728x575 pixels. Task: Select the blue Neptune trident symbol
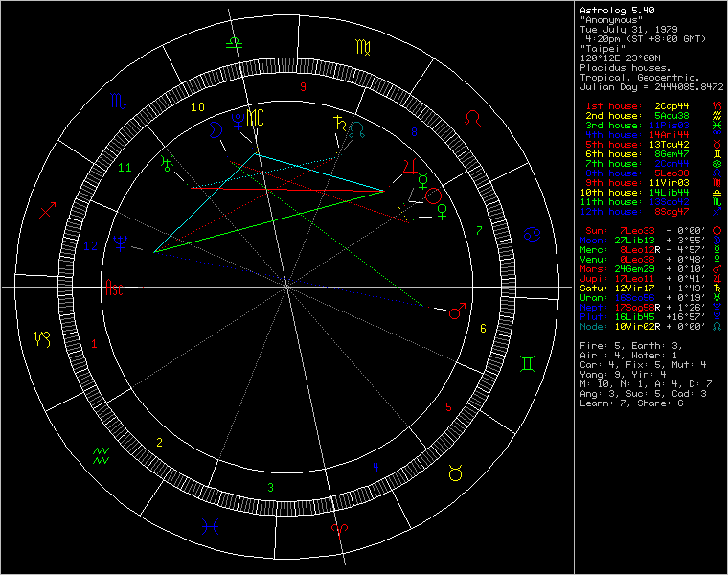[121, 243]
